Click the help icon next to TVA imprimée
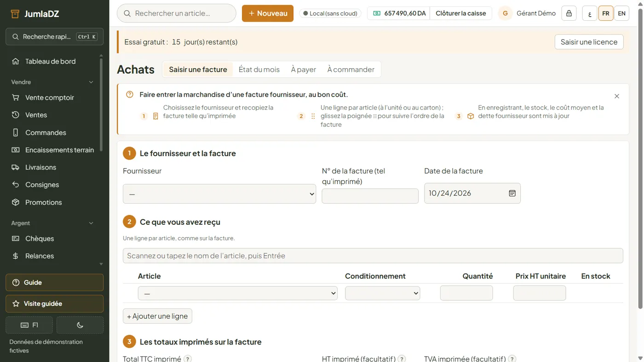The width and height of the screenshot is (644, 362). click(x=512, y=359)
